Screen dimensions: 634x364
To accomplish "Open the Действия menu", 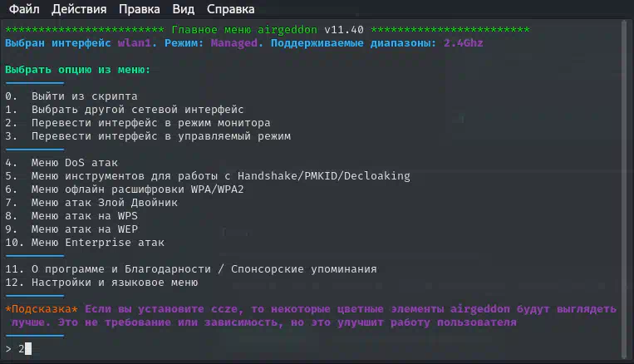I will point(79,9).
